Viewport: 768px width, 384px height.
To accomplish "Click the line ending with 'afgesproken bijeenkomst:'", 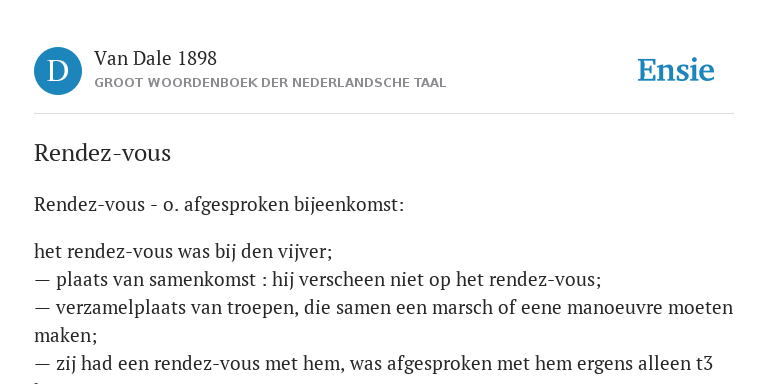I will (219, 205).
